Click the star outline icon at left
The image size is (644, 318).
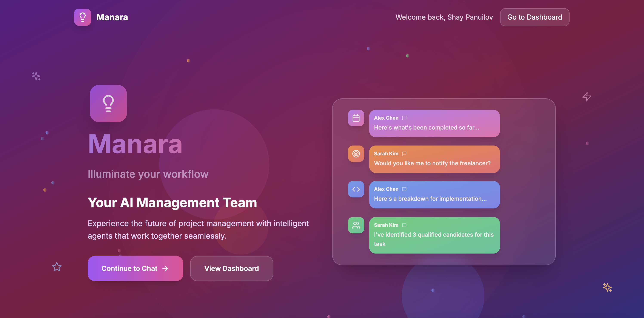pyautogui.click(x=57, y=267)
